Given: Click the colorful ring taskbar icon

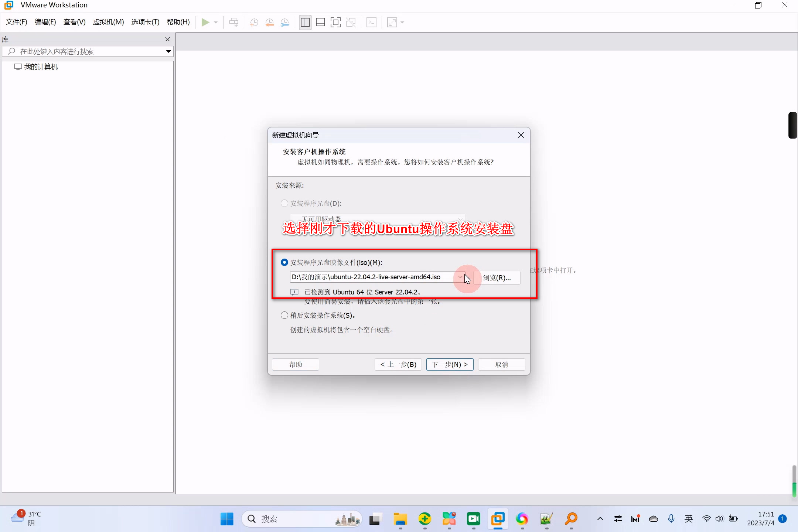Looking at the screenshot, I should (522, 519).
